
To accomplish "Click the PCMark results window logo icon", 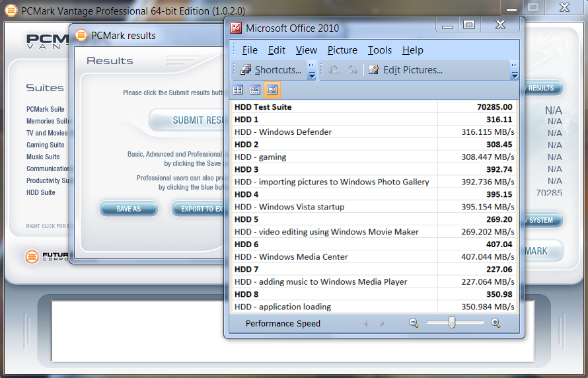I will coord(81,35).
